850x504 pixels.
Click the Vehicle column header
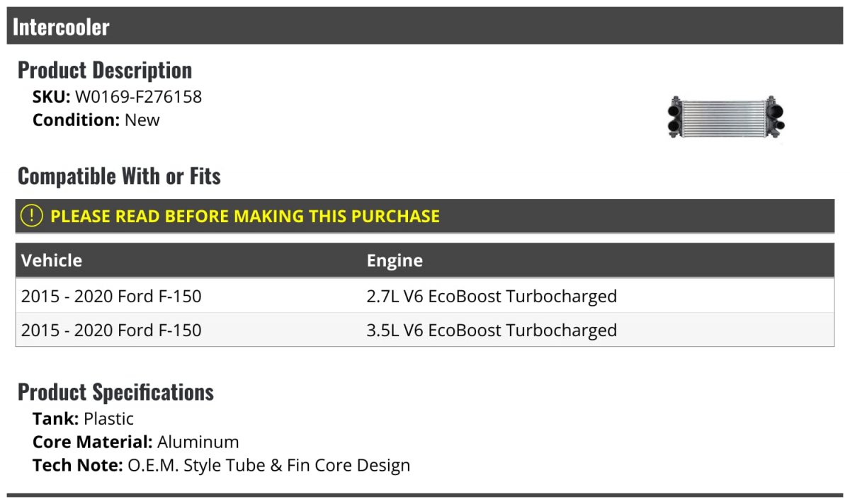[x=52, y=260]
